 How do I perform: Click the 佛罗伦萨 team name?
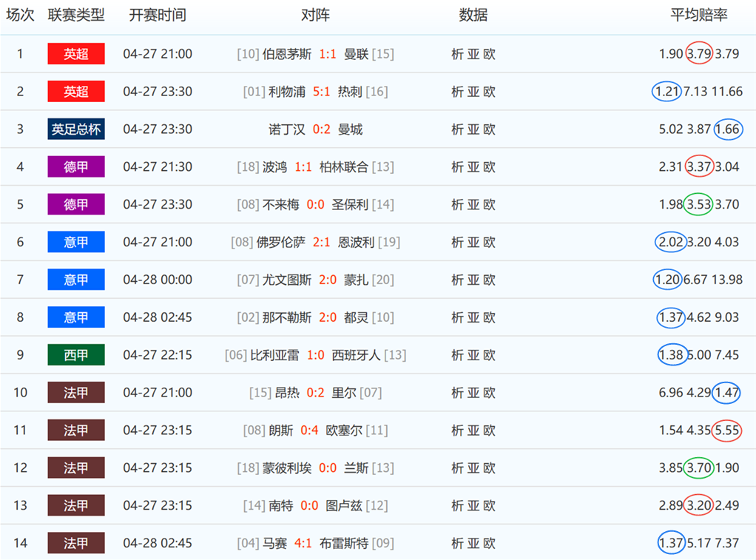click(280, 242)
